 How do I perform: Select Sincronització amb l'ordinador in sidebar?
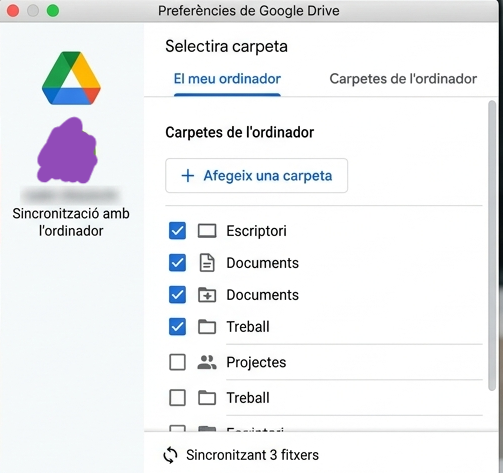(71, 222)
